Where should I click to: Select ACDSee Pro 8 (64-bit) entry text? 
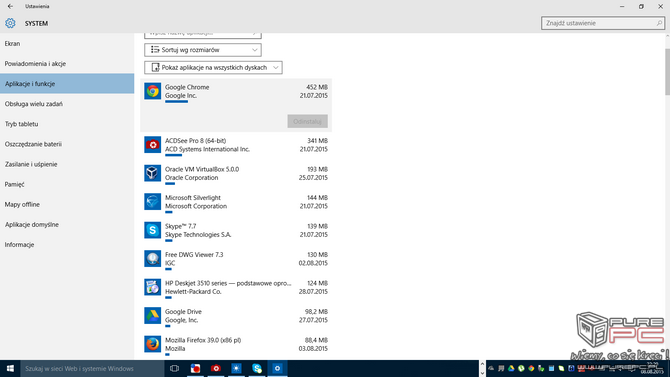pos(196,141)
